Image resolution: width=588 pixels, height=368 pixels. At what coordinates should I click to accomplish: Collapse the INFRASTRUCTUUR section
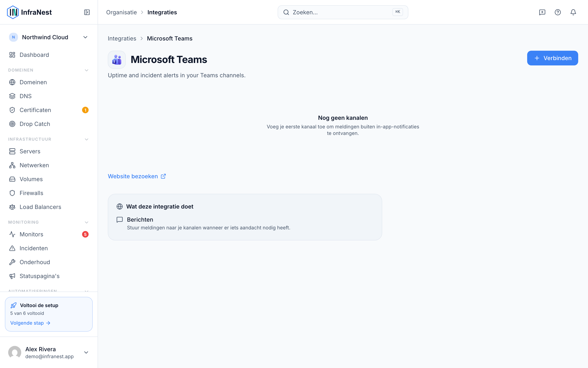click(87, 139)
